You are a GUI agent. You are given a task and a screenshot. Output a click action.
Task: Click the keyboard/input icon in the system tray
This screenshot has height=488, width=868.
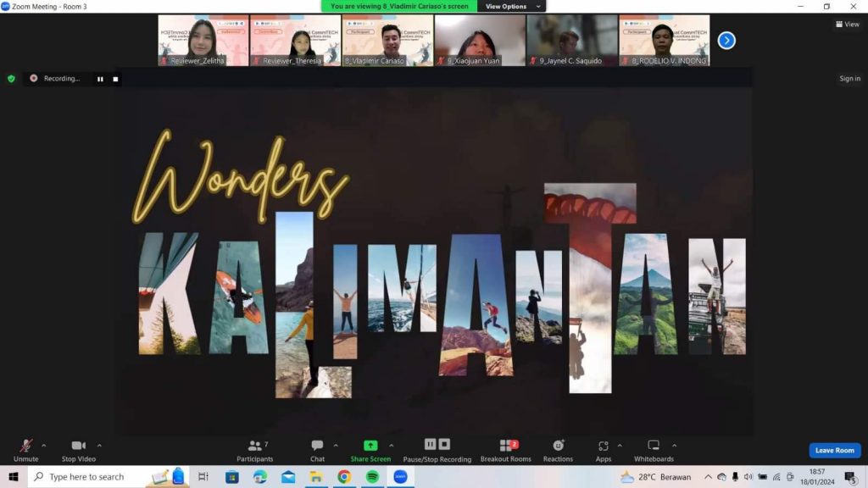point(790,476)
